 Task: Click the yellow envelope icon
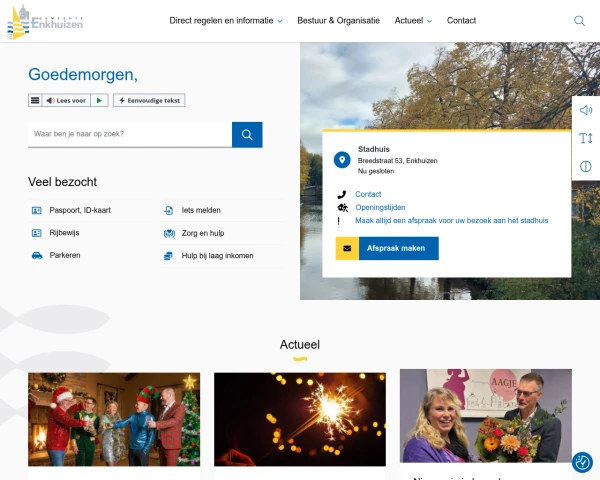pyautogui.click(x=347, y=248)
